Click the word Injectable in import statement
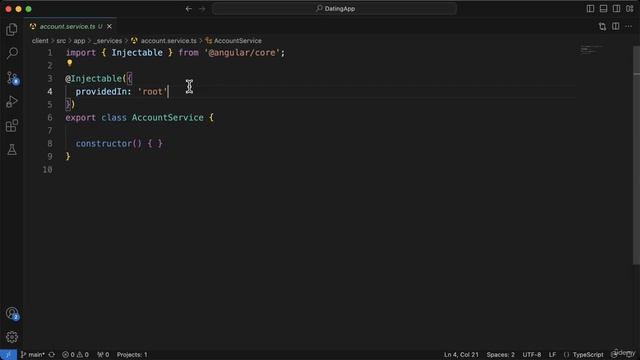Screen dimensions: 640x360 pyautogui.click(x=137, y=53)
